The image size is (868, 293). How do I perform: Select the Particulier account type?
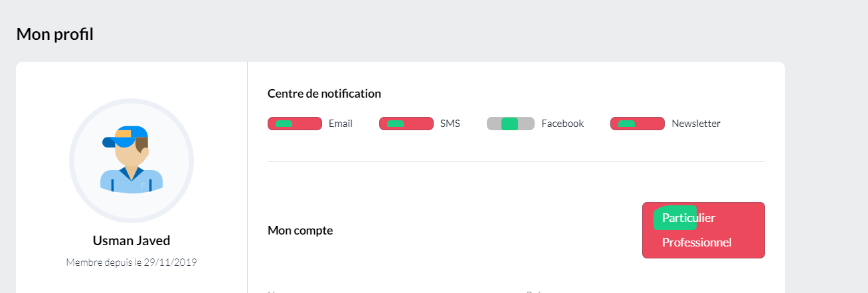point(688,218)
